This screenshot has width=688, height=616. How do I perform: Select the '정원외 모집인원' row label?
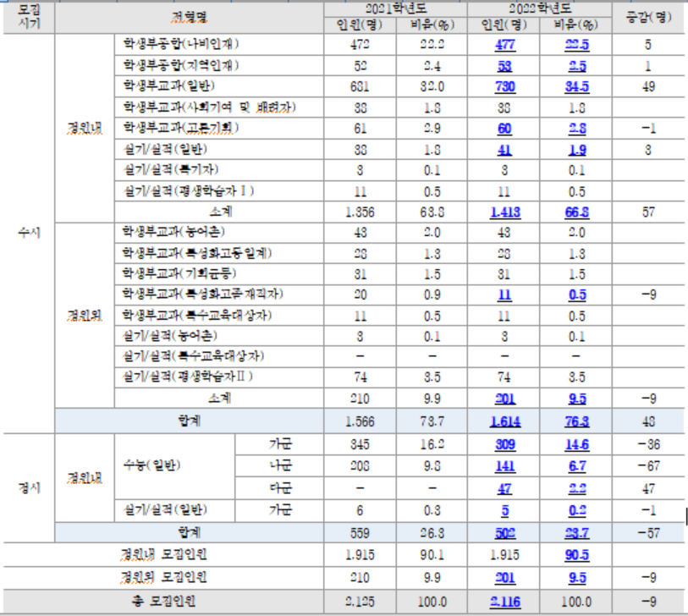pos(163,577)
